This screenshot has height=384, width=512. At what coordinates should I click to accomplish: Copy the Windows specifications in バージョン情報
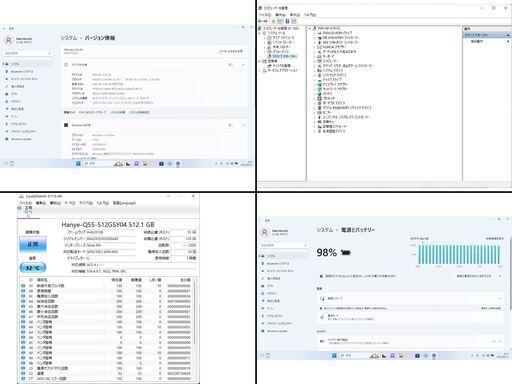click(230, 125)
